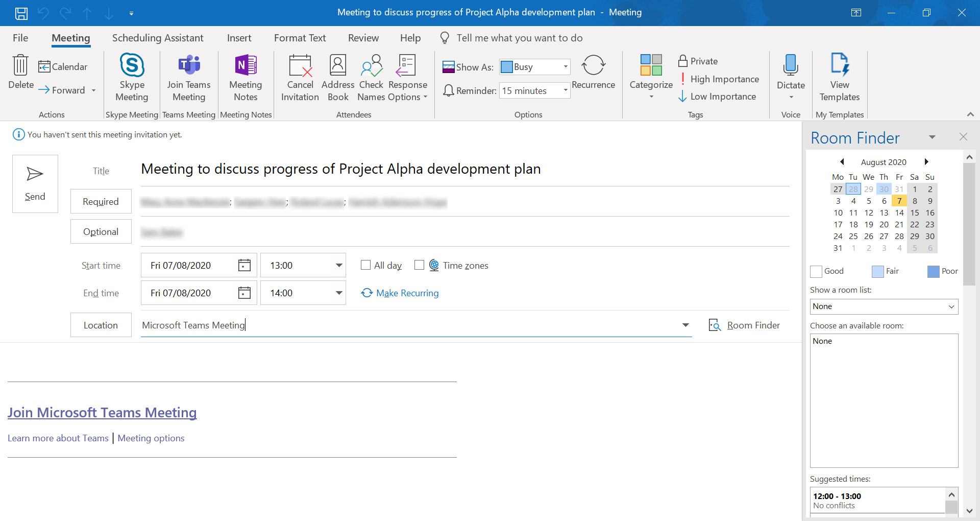The height and width of the screenshot is (521, 980).
Task: Click the Check Names icon
Action: tap(371, 66)
